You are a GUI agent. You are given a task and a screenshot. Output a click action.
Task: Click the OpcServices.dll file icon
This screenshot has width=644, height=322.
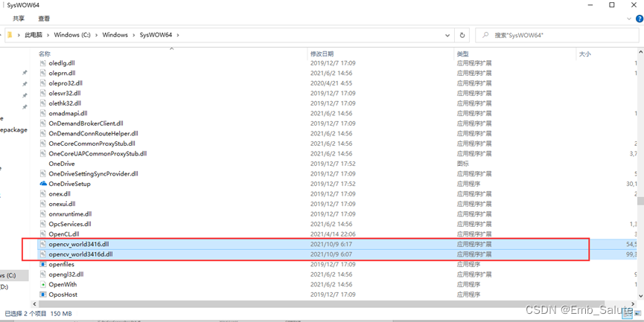43,224
